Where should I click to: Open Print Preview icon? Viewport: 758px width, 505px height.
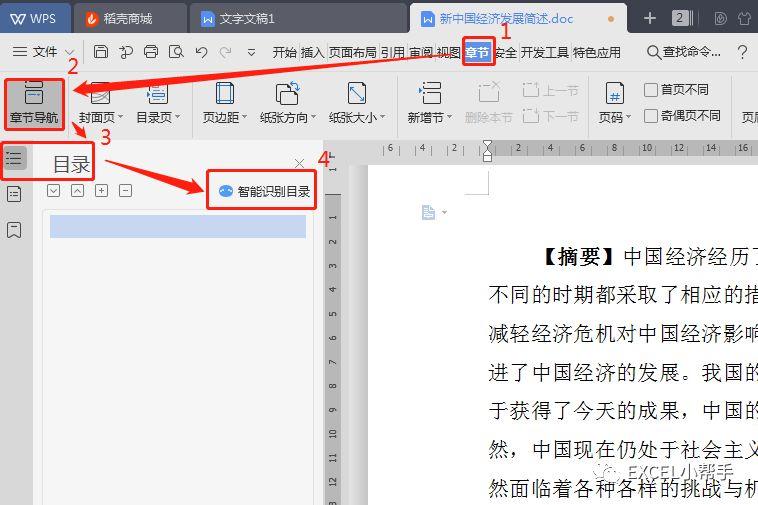click(176, 52)
